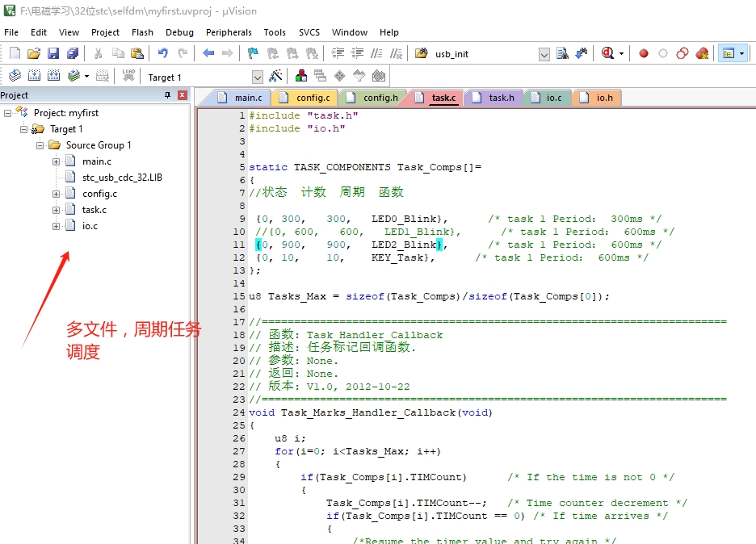Viewport: 756px width, 544px height.
Task: Collapse the Target 1 tree node
Action: [23, 129]
